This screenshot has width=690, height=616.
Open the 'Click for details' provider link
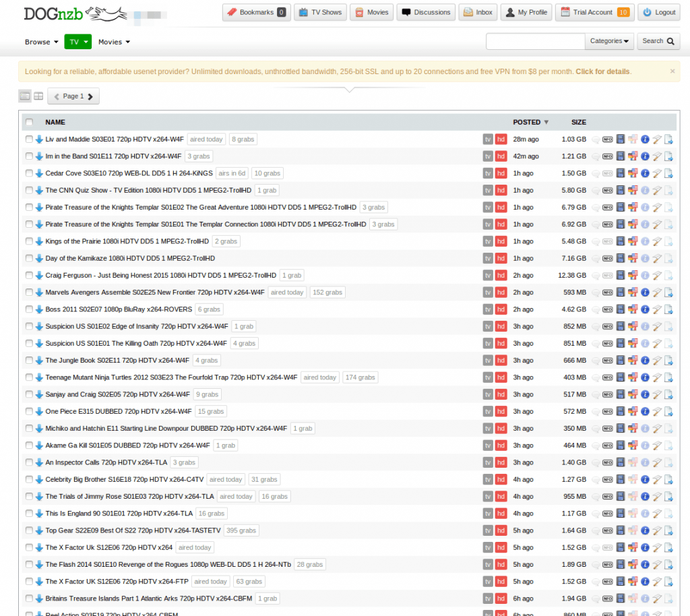(x=602, y=71)
